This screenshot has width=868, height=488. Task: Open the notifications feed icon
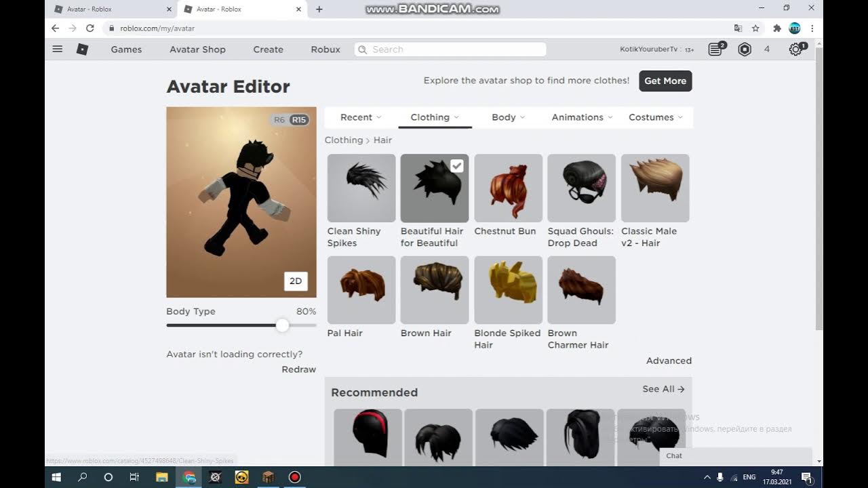tap(715, 49)
